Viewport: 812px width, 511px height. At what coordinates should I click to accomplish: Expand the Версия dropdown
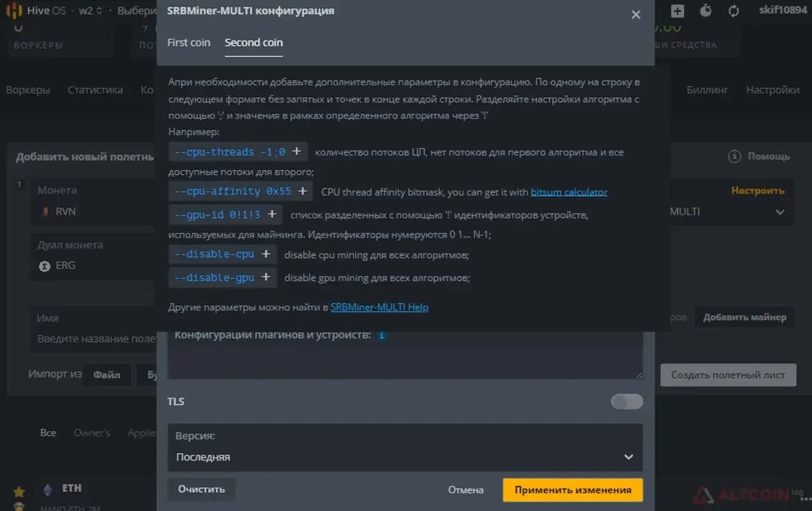pyautogui.click(x=405, y=448)
